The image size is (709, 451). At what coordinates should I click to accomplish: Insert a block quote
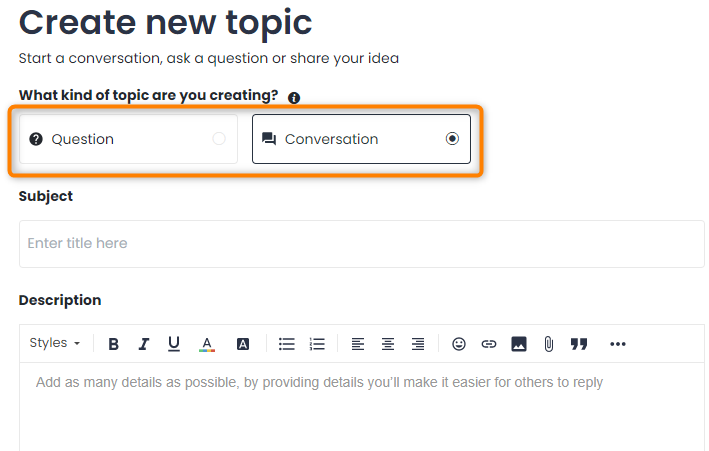[579, 344]
